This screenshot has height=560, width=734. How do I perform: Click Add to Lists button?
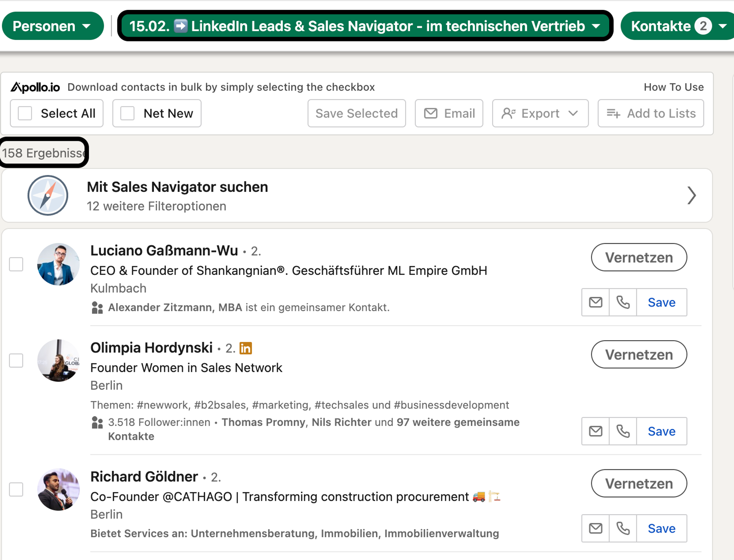tap(651, 113)
